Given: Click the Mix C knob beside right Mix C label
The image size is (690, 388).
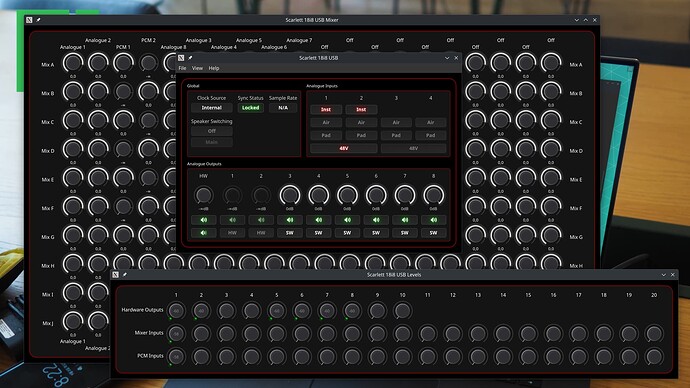Looking at the screenshot, I should click(551, 120).
